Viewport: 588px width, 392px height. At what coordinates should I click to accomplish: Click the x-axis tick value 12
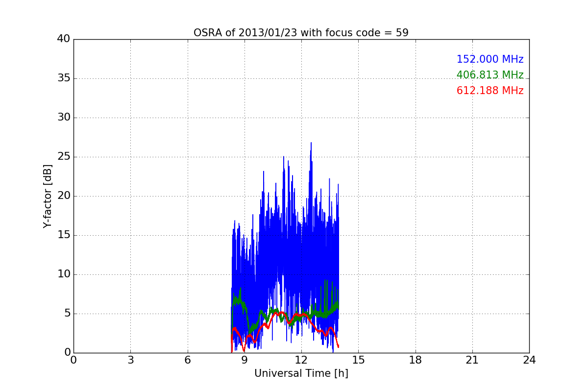[301, 360]
